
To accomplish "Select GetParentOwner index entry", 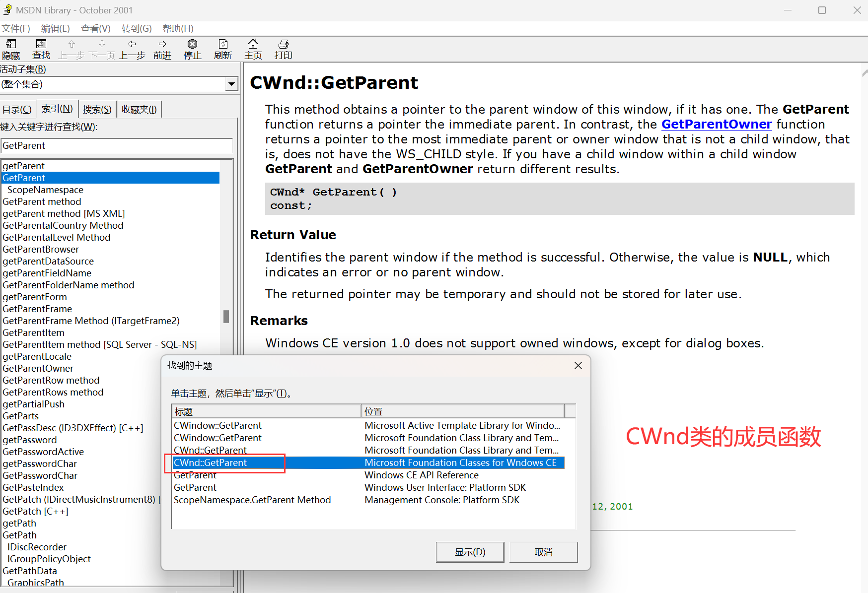I will coord(38,368).
